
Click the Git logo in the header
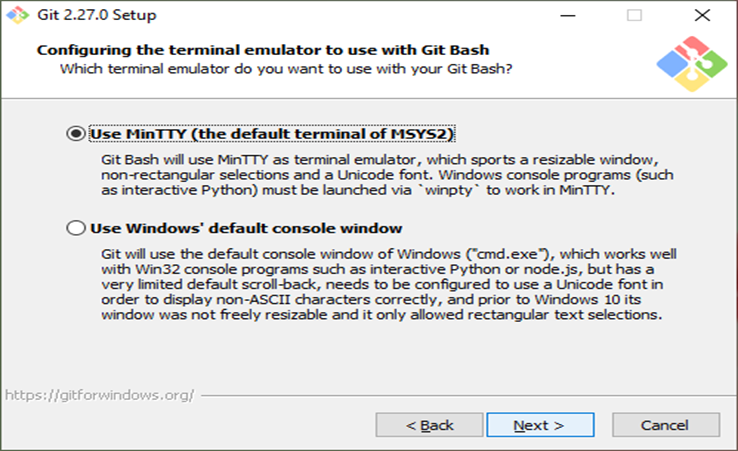685,65
